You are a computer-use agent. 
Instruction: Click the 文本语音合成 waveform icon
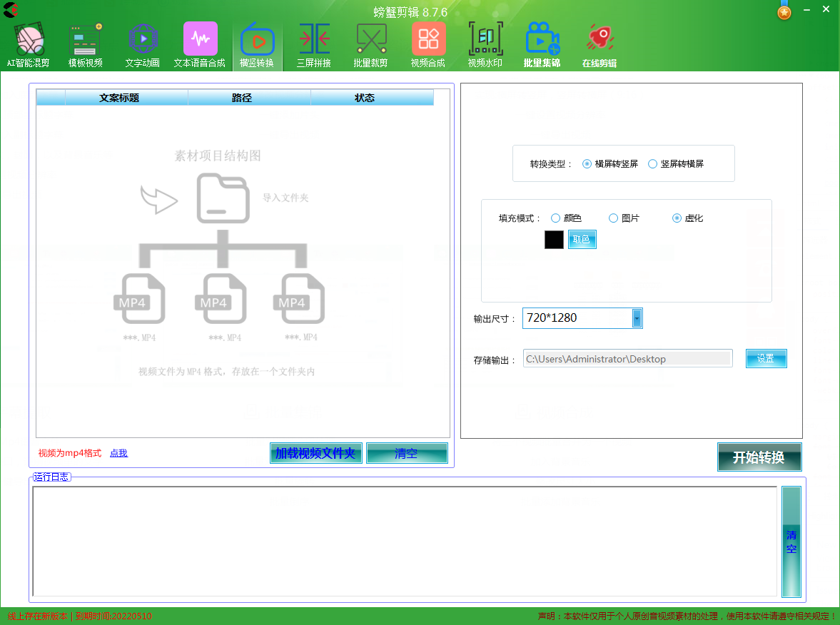pos(200,39)
